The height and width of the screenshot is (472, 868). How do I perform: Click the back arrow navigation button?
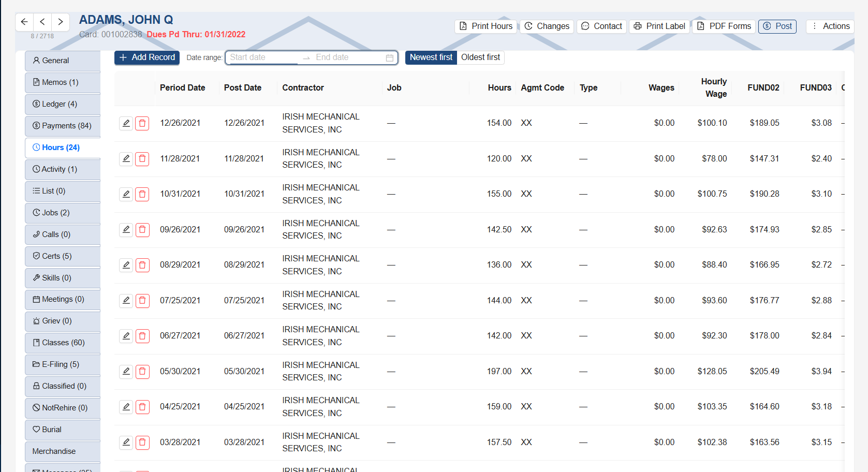pyautogui.click(x=24, y=22)
